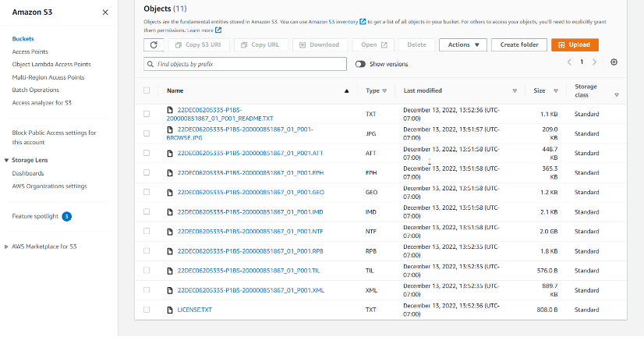Viewport: 644px width, 337px height.
Task: Click the Create folder button
Action: tap(519, 44)
